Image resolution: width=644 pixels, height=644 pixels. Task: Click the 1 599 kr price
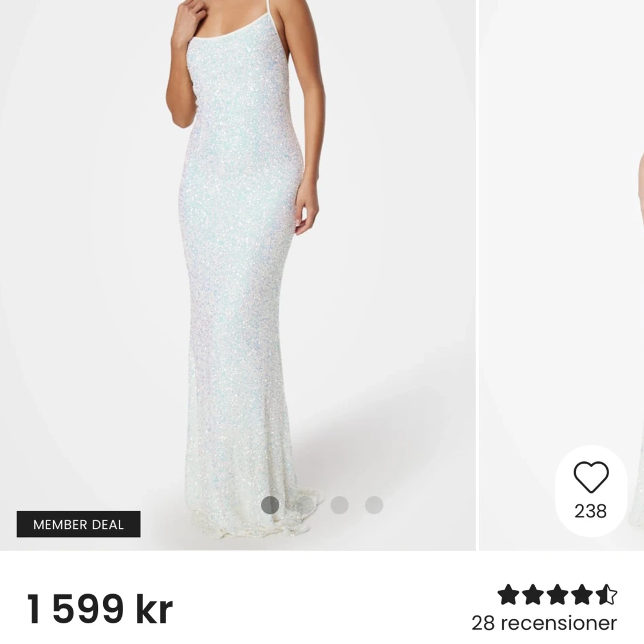[x=100, y=609]
